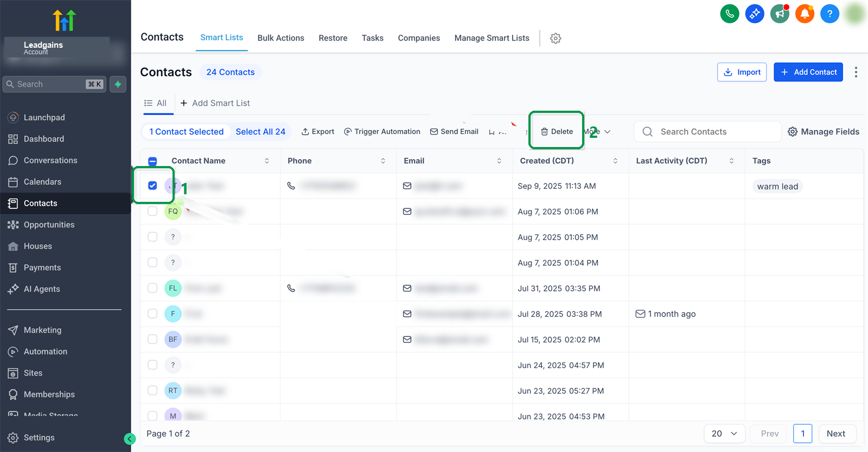Click the lightning quick actions icon
Viewport: 868px width, 452px height.
(118, 84)
